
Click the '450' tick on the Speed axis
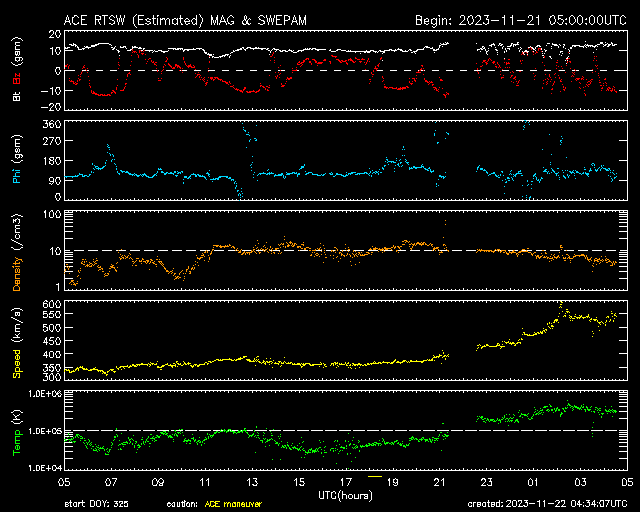click(52, 341)
